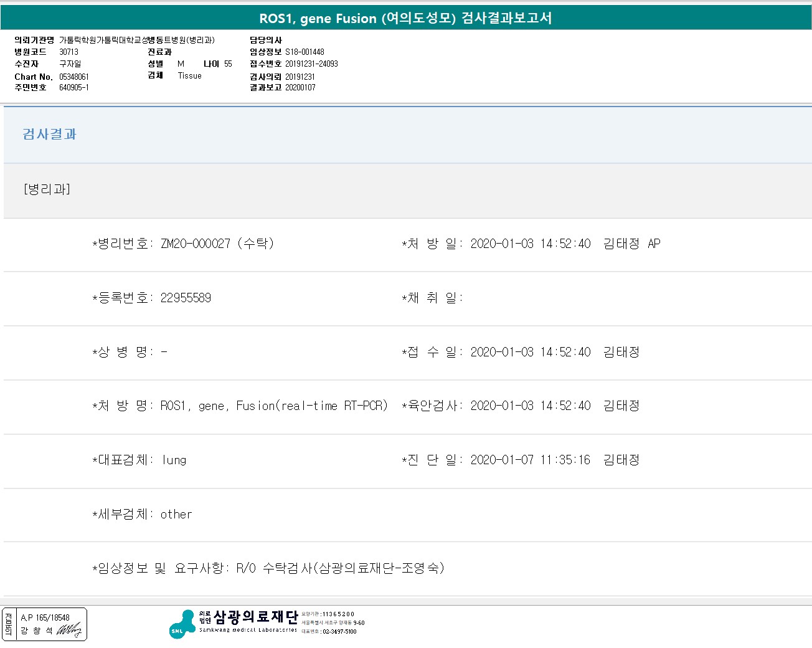Click patient name 구자일

click(x=70, y=64)
